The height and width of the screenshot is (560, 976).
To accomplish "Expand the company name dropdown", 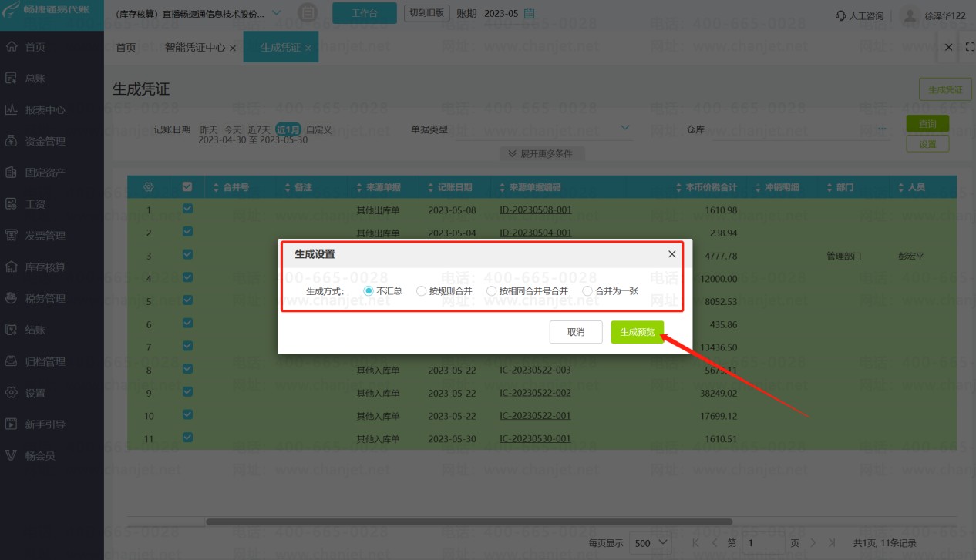I will [x=277, y=13].
